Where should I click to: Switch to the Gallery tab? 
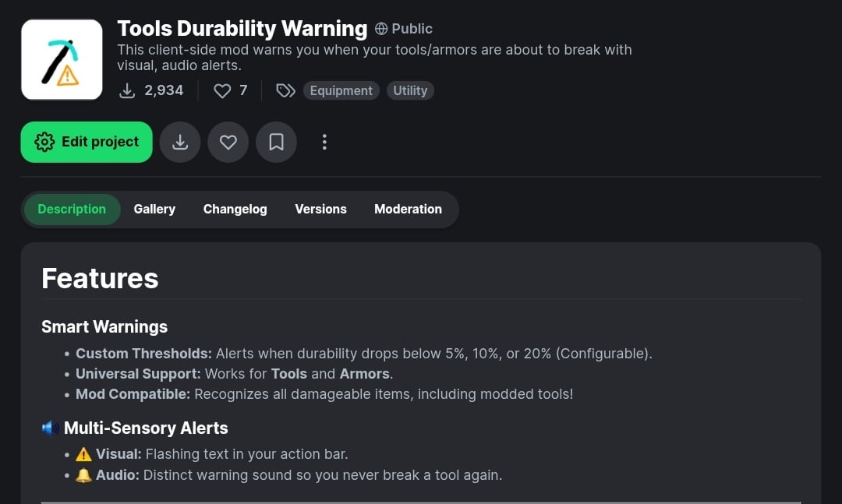(154, 210)
